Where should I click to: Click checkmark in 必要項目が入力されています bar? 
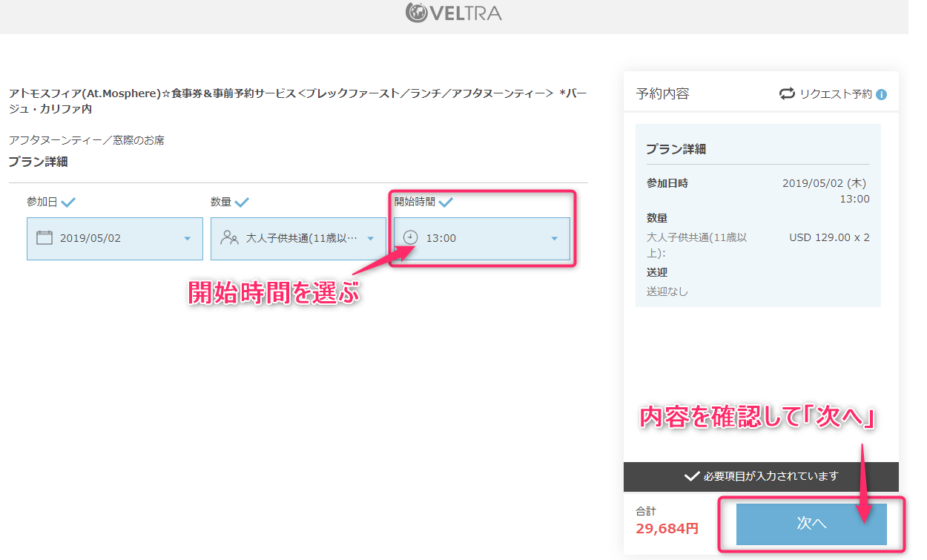coord(691,476)
